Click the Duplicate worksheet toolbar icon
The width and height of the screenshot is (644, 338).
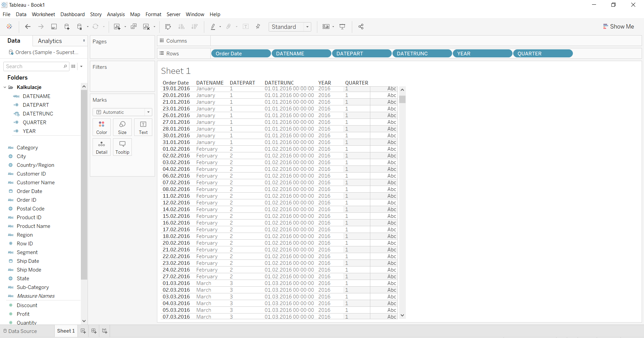pos(133,27)
